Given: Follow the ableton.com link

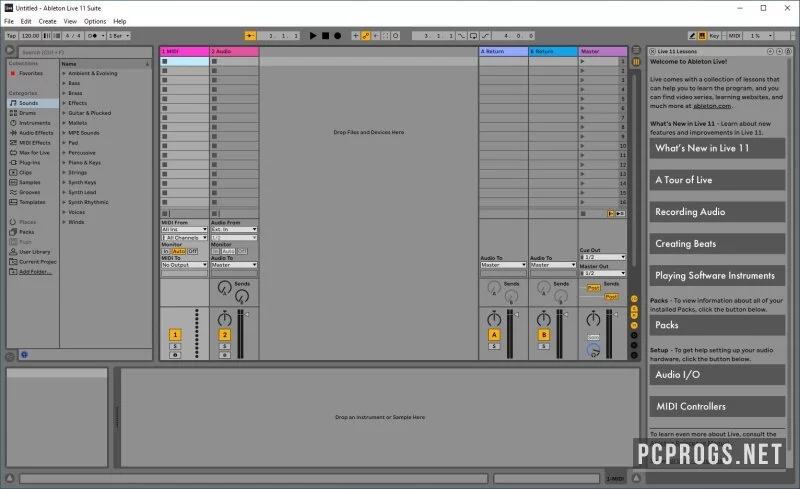Looking at the screenshot, I should pos(712,106).
